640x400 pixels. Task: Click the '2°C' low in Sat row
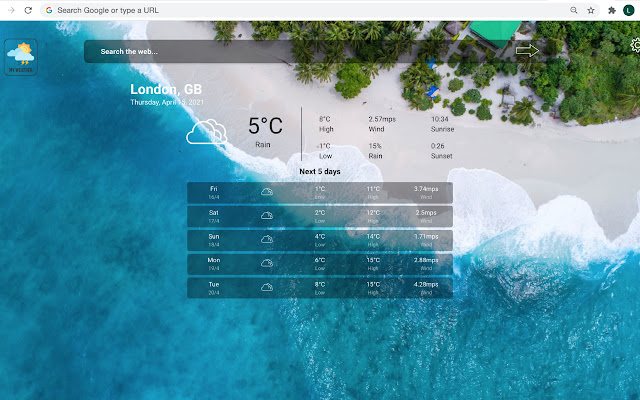pyautogui.click(x=320, y=213)
